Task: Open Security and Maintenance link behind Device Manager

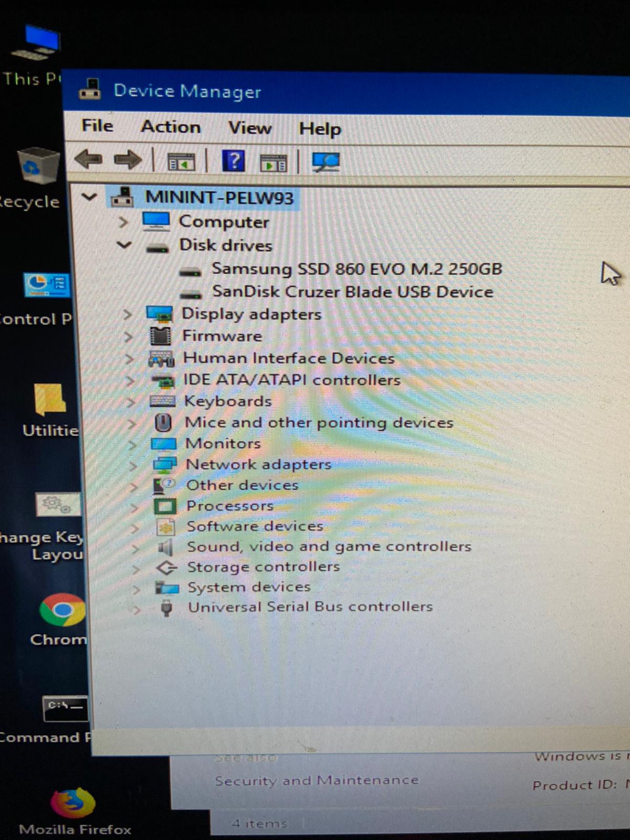Action: [x=317, y=781]
